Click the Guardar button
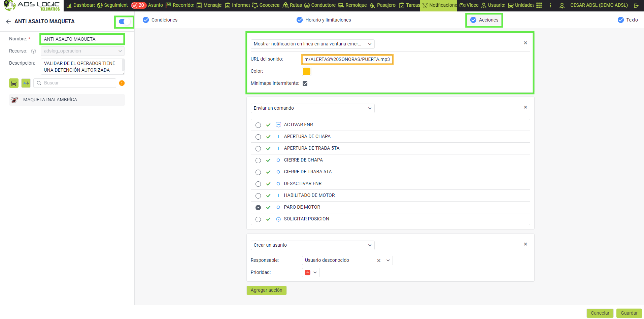Image resolution: width=644 pixels, height=319 pixels. coord(629,313)
